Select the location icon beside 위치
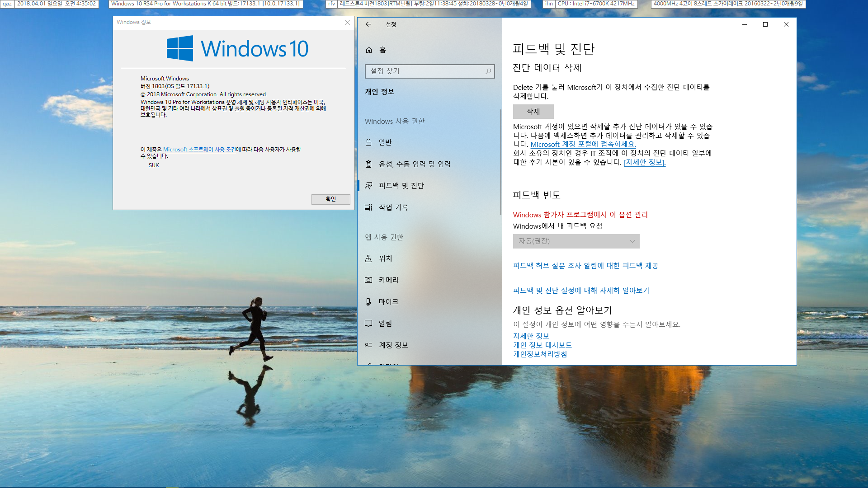Screen dimensions: 868x488 tap(368, 258)
